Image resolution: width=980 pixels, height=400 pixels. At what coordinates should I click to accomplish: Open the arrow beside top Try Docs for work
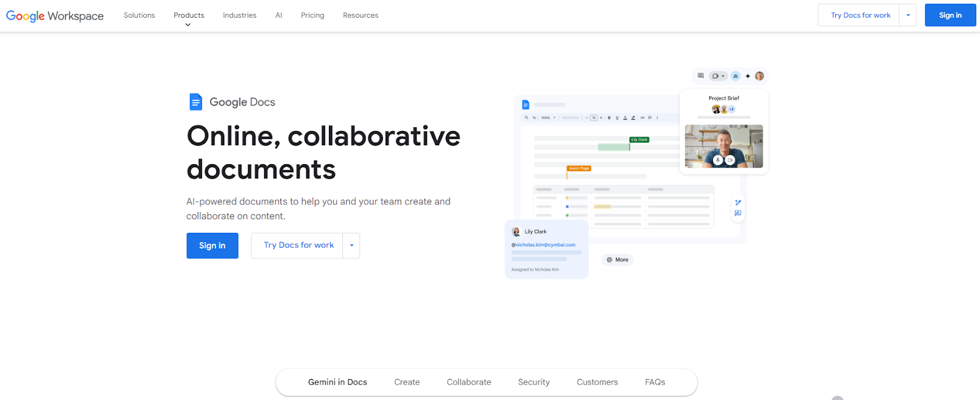908,15
